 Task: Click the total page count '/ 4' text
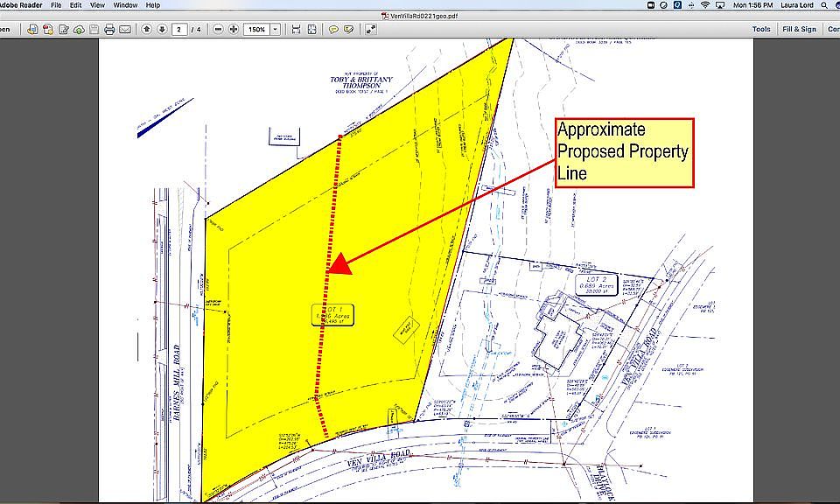point(196,30)
